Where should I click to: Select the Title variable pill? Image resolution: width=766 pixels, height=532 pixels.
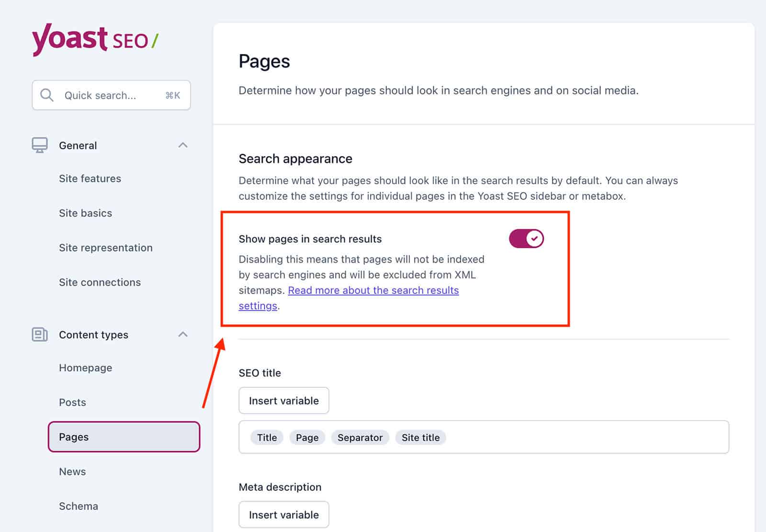point(266,437)
